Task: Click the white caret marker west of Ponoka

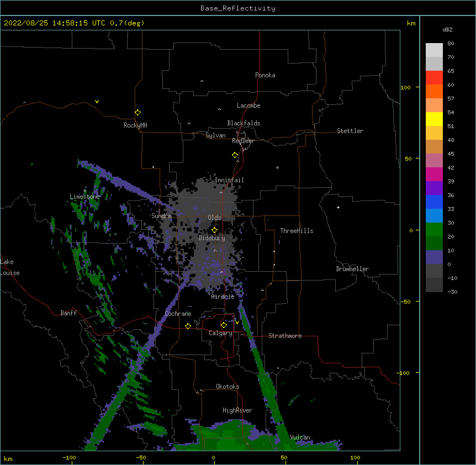Action: (202, 81)
